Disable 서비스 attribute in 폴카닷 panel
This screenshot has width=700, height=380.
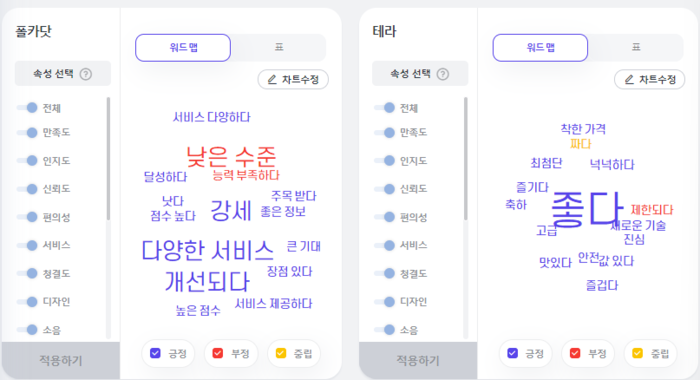(27, 245)
